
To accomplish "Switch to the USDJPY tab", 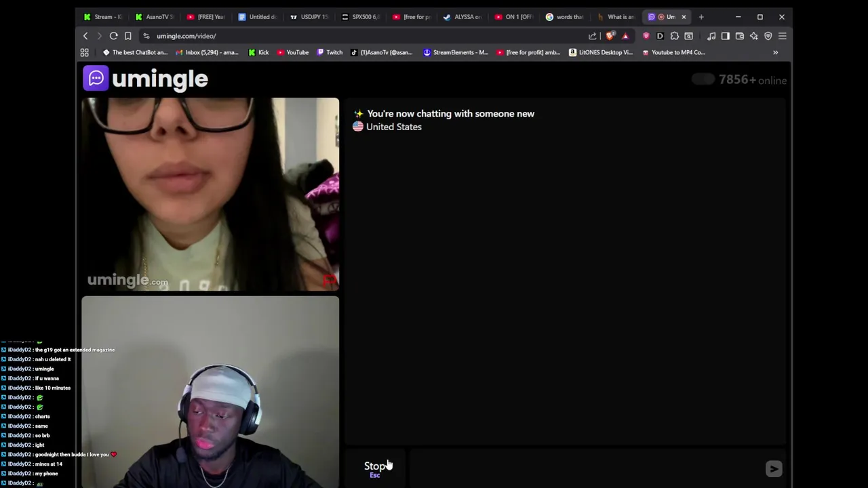I will (x=309, y=17).
